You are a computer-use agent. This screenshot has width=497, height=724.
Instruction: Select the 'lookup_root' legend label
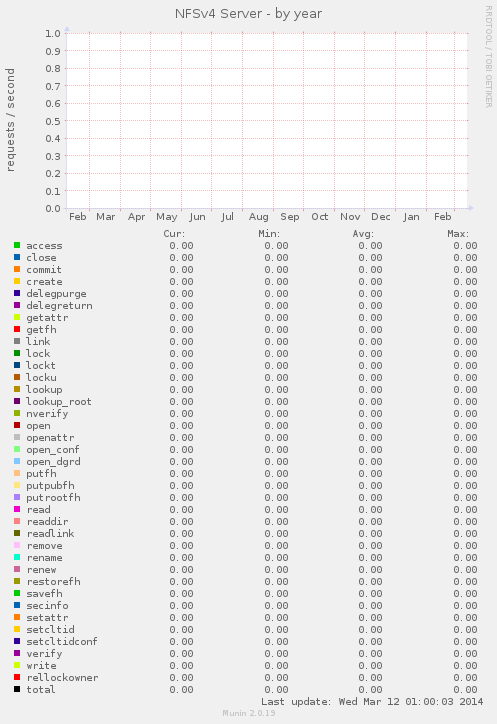click(x=59, y=402)
